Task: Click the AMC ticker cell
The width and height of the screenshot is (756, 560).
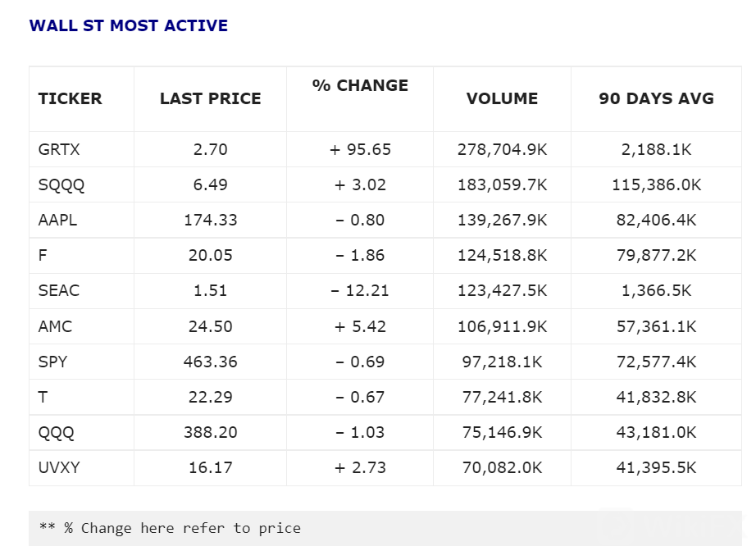Action: coord(56,326)
